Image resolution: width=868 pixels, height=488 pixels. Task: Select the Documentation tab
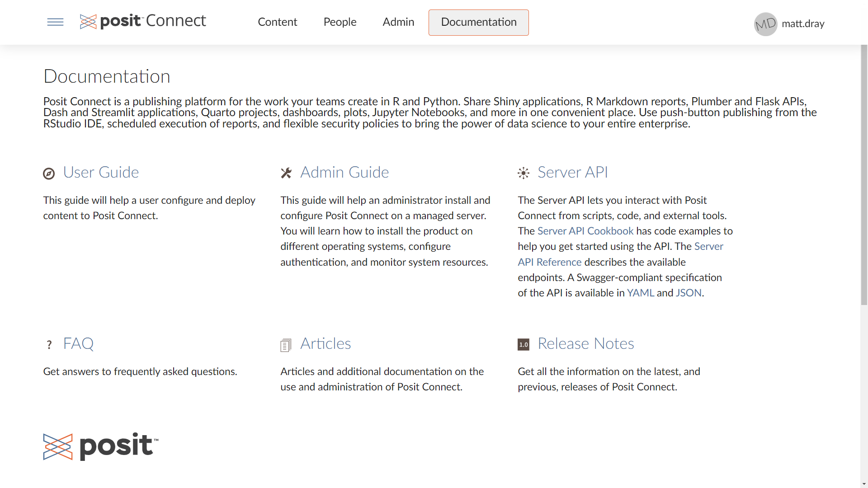click(478, 22)
